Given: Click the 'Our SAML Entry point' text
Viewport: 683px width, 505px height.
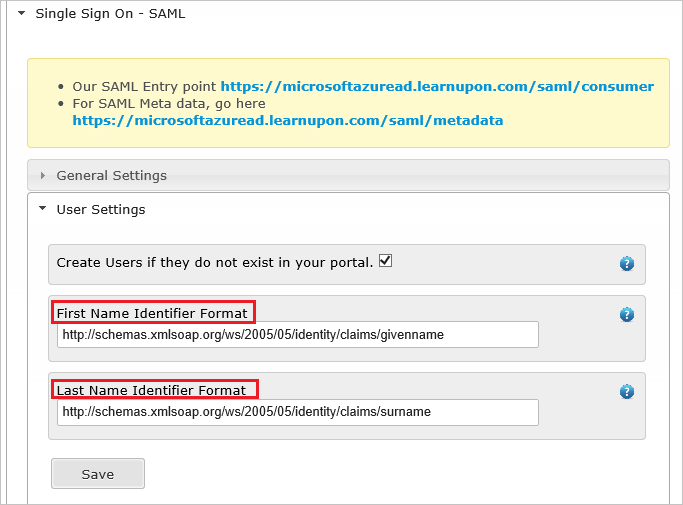Looking at the screenshot, I should tap(144, 86).
